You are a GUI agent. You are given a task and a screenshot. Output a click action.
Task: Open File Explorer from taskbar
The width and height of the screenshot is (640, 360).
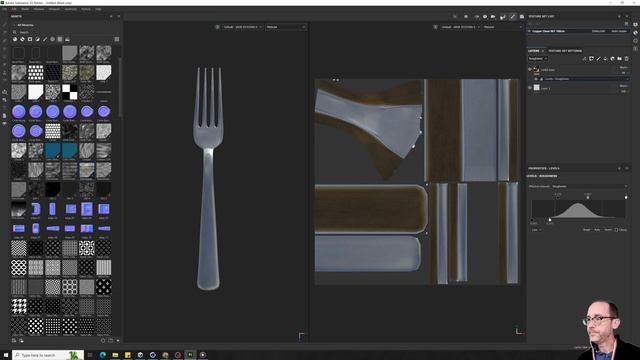point(115,355)
